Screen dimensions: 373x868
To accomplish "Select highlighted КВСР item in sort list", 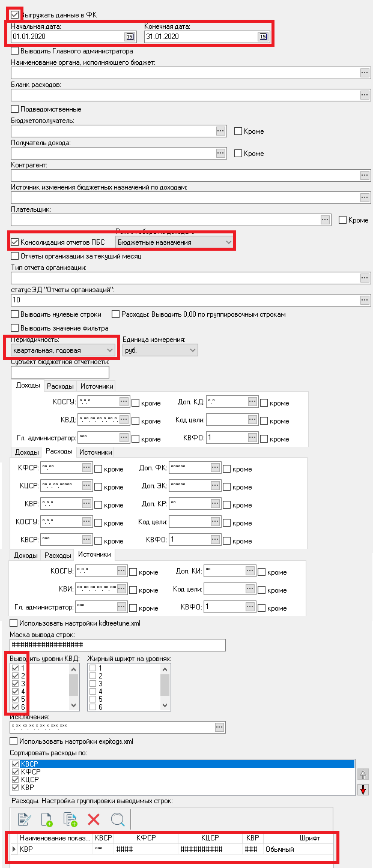I will (182, 764).
